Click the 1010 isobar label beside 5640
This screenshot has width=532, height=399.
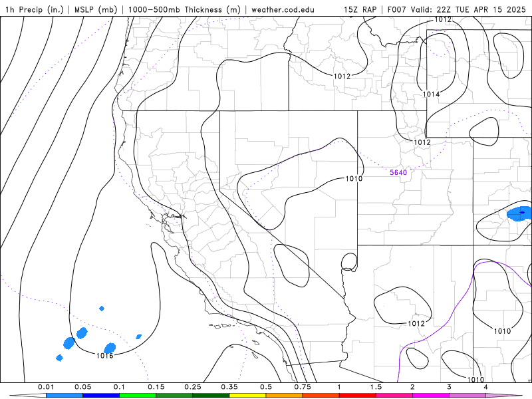(354, 178)
